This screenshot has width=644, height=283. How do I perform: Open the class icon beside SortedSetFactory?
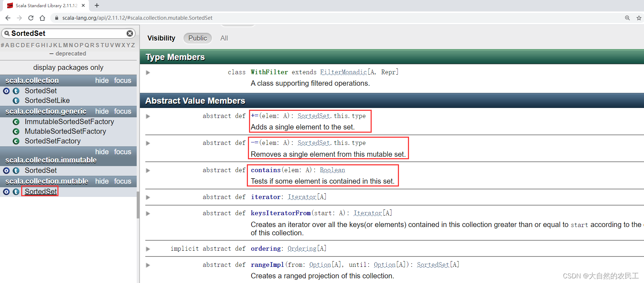coord(16,141)
